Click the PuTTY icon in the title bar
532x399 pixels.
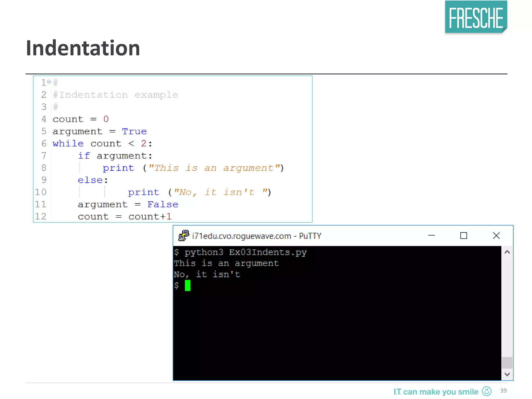point(183,235)
